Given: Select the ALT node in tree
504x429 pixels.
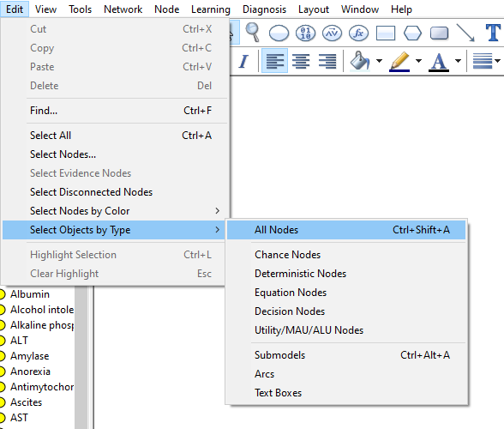Looking at the screenshot, I should coord(19,341).
